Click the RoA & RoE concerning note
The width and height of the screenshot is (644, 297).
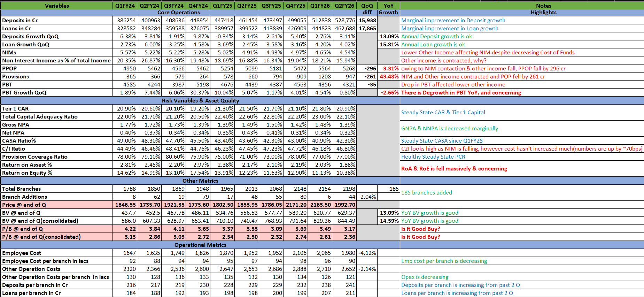pyautogui.click(x=454, y=169)
